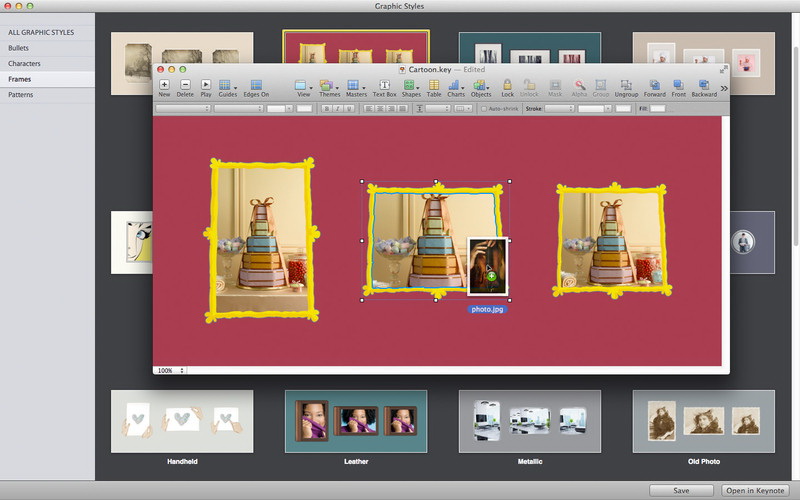Select Patterns in the sidebar
Screen dimensions: 800x500
click(x=21, y=93)
